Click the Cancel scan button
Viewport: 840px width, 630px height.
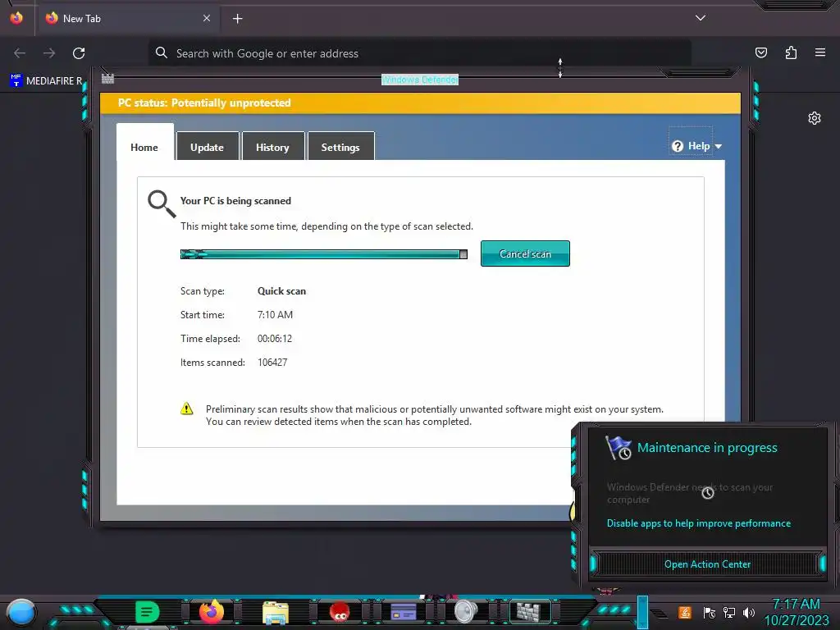click(525, 254)
